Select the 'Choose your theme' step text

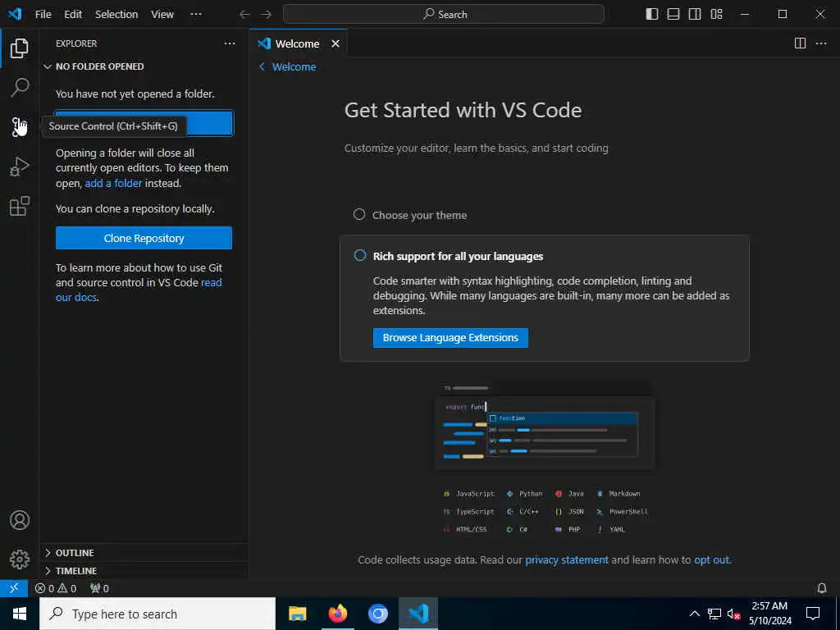pyautogui.click(x=419, y=215)
